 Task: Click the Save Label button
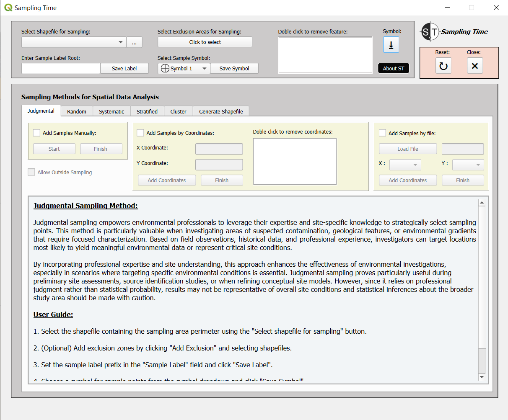coord(124,68)
